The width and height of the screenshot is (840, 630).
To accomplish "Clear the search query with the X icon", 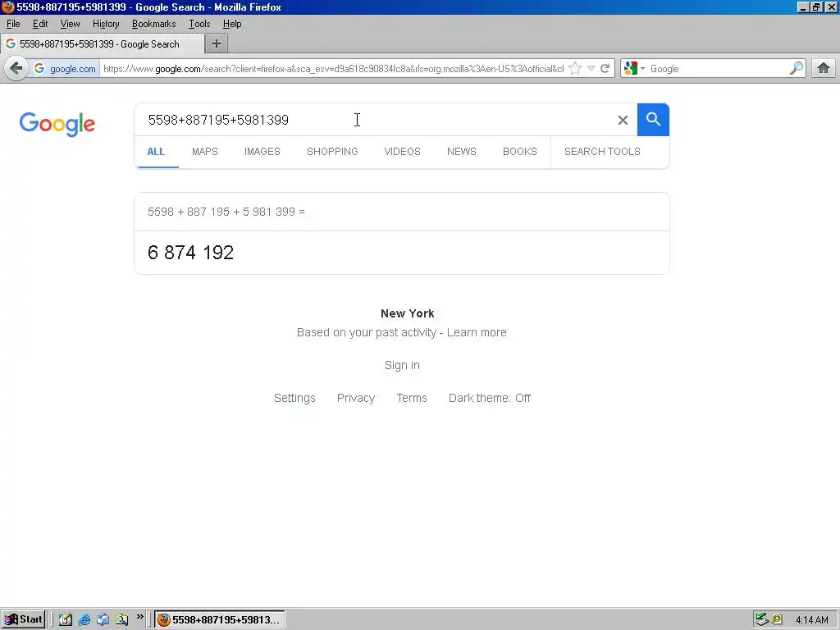I will [623, 120].
